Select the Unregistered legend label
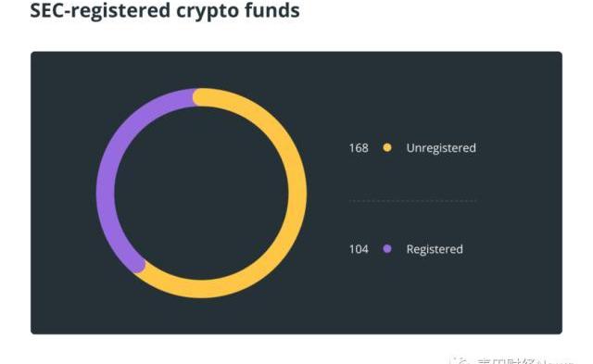The width and height of the screenshot is (593, 364). coord(441,148)
